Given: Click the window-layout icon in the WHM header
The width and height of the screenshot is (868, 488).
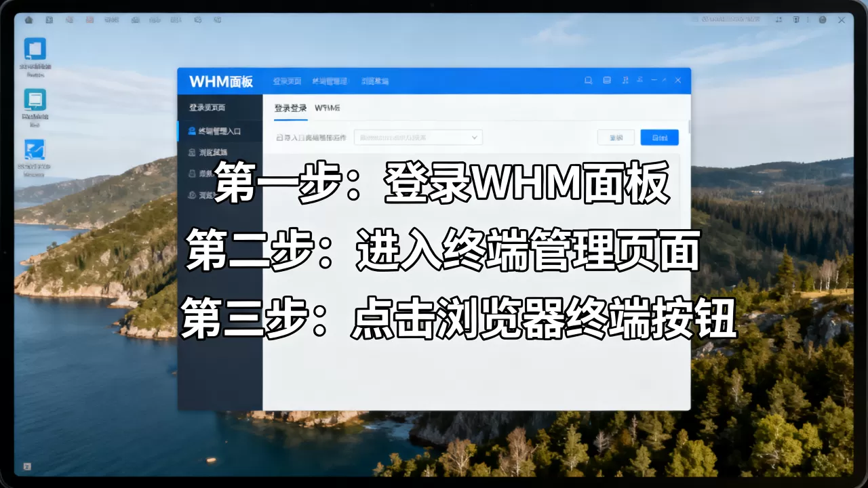Looking at the screenshot, I should click(607, 81).
